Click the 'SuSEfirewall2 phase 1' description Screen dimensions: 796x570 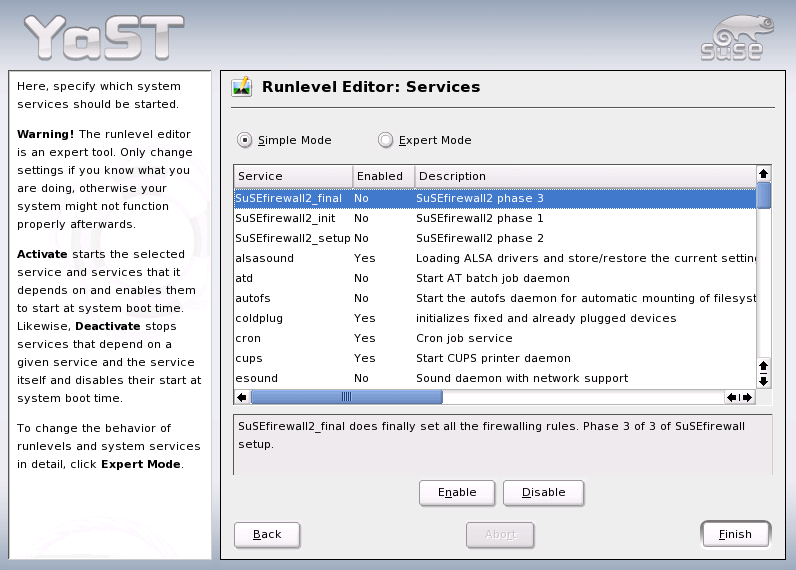(480, 218)
